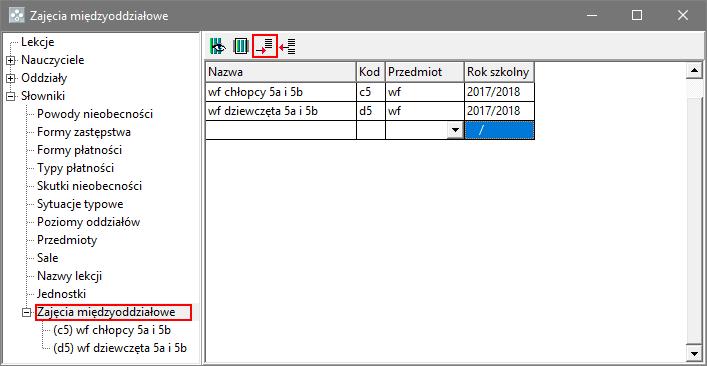Viewport: 707px width, 366px height.
Task: Close the Zajęcia międzyoddziałowe window
Action: pyautogui.click(x=683, y=16)
